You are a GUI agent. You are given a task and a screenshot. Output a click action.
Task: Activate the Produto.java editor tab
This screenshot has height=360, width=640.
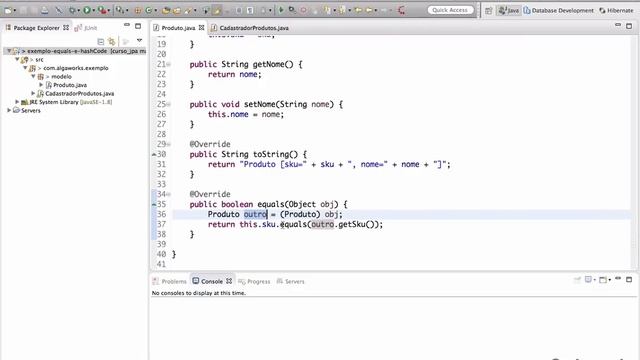click(178, 28)
